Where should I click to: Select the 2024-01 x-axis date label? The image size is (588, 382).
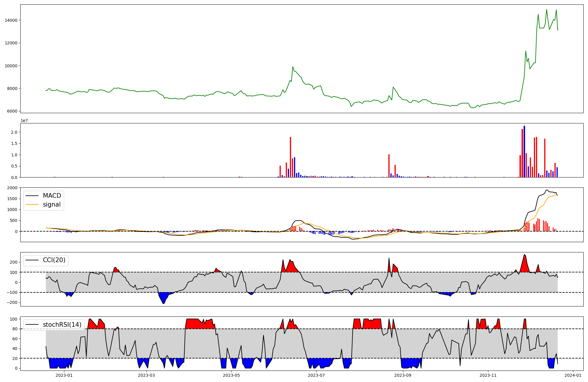pyautogui.click(x=573, y=375)
